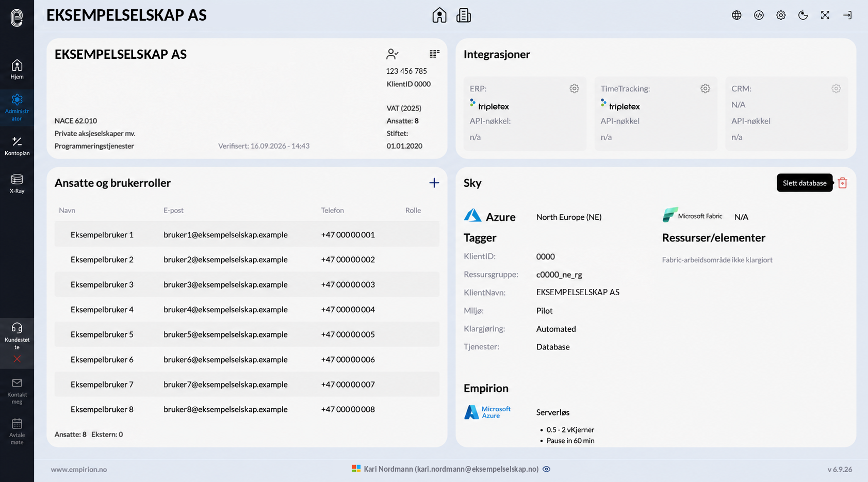The height and width of the screenshot is (482, 868).
Task: Click the Azure logo in Sky panel
Action: tap(489, 216)
